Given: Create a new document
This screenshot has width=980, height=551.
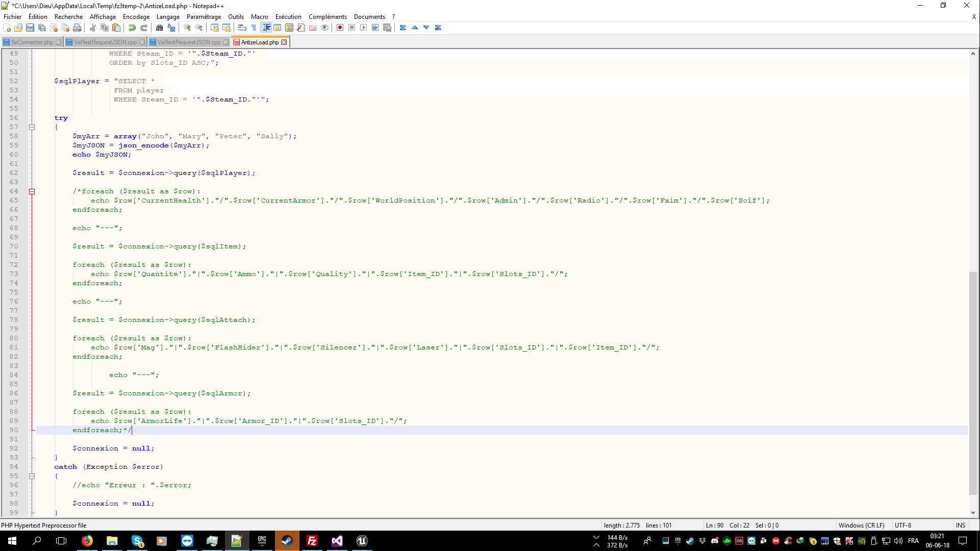Looking at the screenshot, I should [x=7, y=28].
